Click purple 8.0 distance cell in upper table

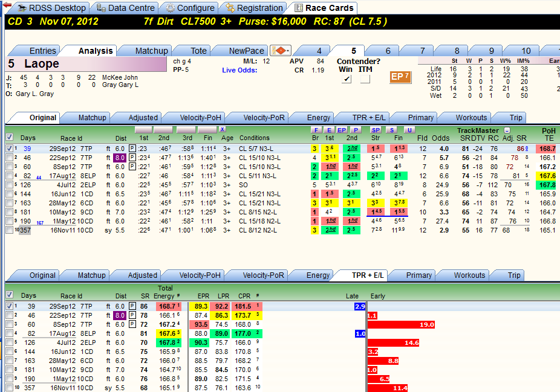coord(119,158)
